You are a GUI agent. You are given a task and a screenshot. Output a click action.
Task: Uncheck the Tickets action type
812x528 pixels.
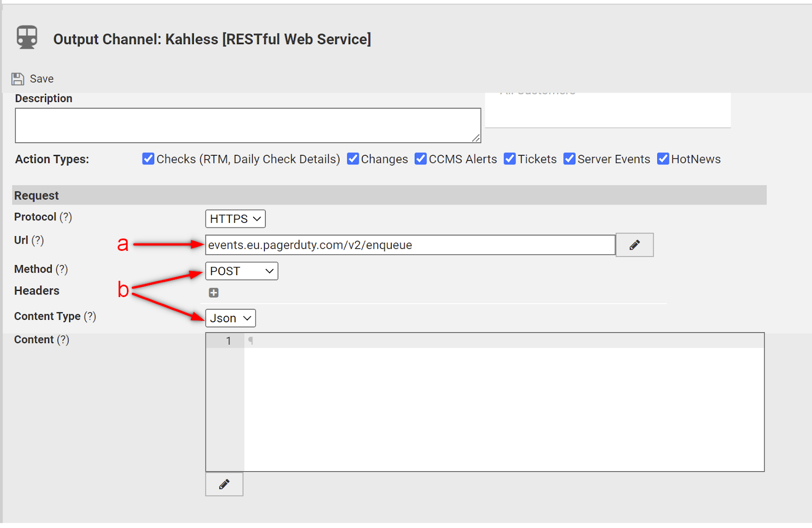pyautogui.click(x=510, y=159)
